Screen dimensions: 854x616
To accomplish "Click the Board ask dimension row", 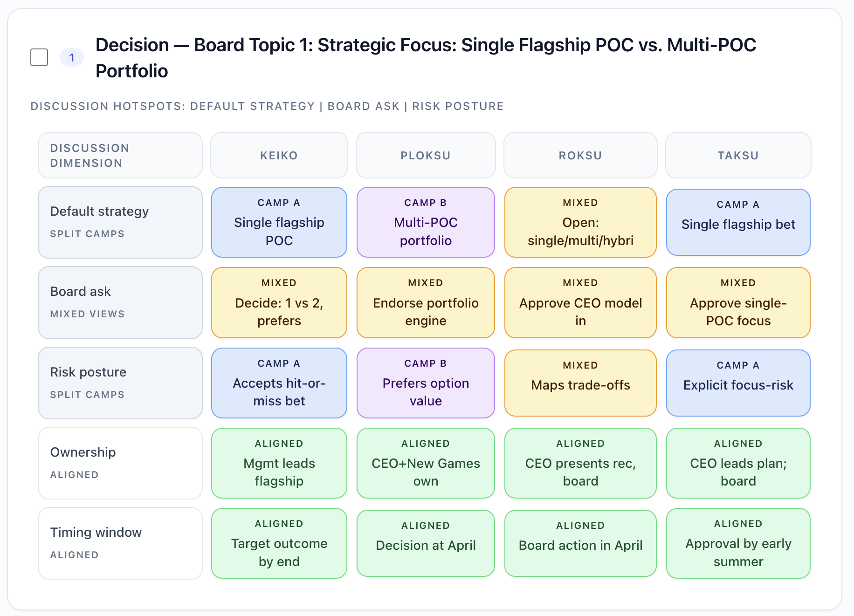I will 120,302.
